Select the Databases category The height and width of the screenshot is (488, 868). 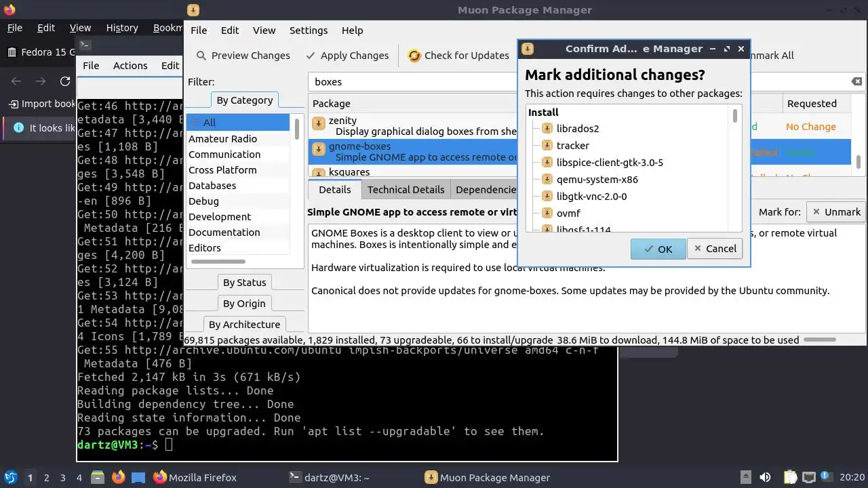coord(238,186)
